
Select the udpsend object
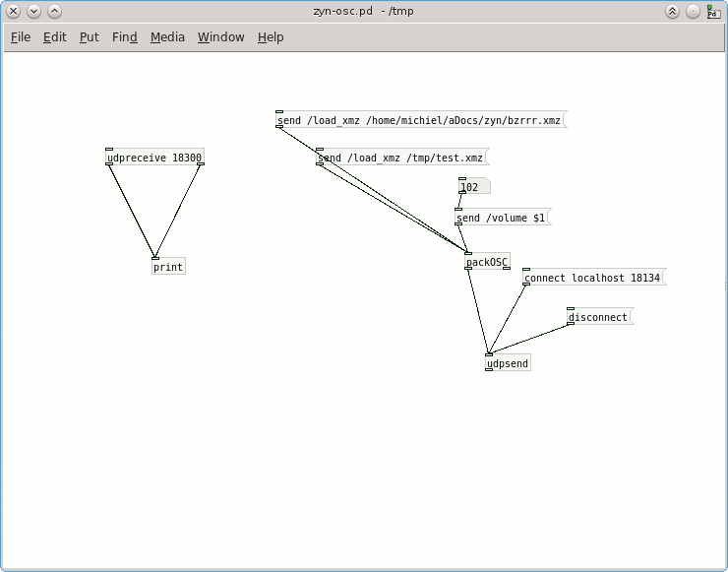click(509, 363)
